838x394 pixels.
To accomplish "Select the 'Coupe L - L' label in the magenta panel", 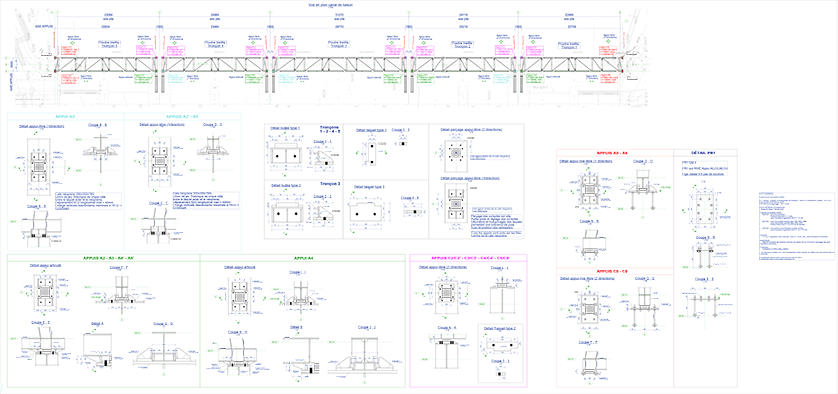I will (500, 267).
